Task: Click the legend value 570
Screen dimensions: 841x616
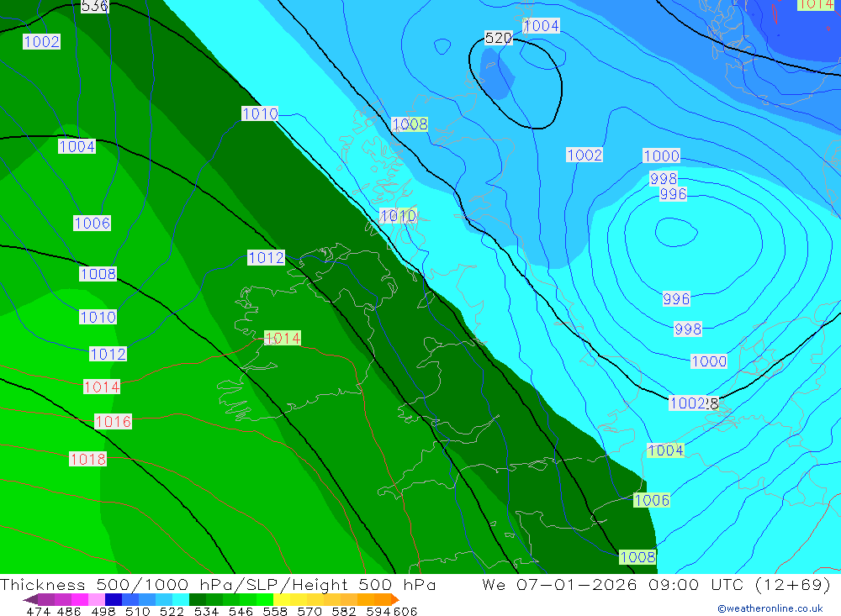Action: point(309,611)
